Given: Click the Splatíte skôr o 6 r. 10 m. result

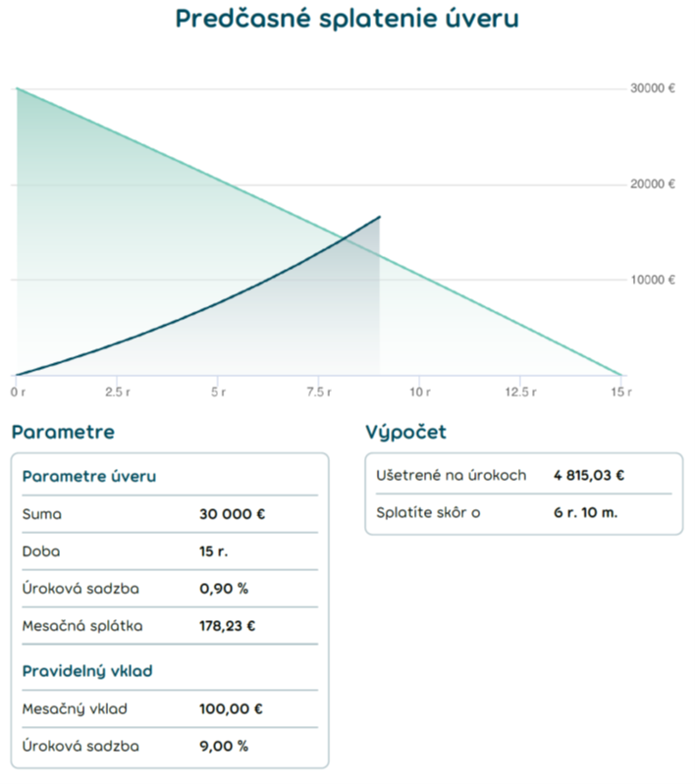Looking at the screenshot, I should pos(585,512).
